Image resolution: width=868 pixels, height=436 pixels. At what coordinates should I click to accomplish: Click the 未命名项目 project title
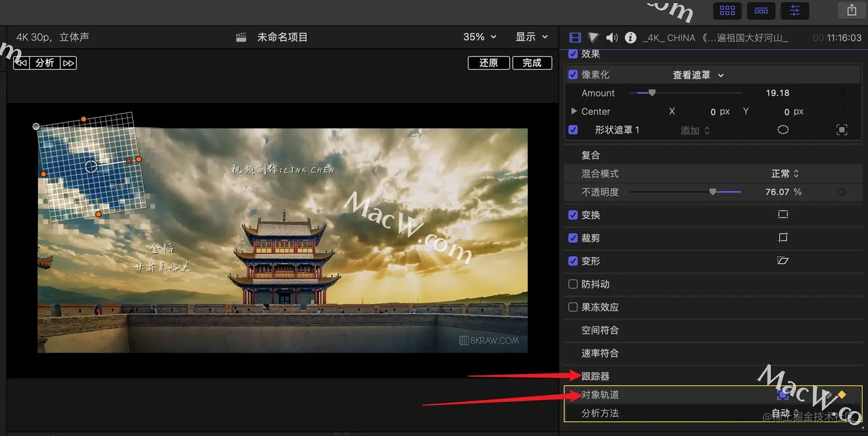click(x=282, y=37)
